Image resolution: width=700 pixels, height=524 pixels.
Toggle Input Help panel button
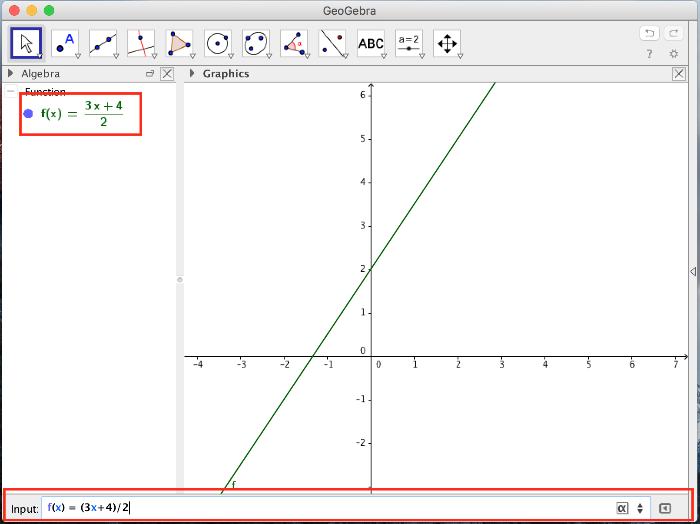(665, 508)
